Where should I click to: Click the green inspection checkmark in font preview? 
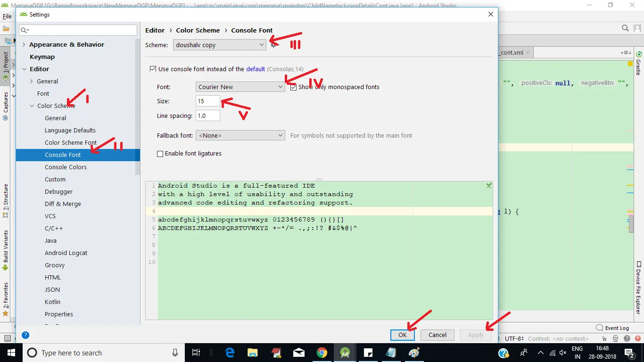489,186
